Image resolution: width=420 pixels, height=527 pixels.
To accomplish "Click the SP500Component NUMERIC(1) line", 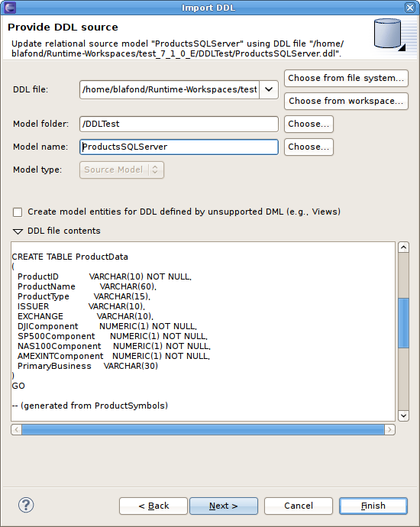I will tap(112, 336).
